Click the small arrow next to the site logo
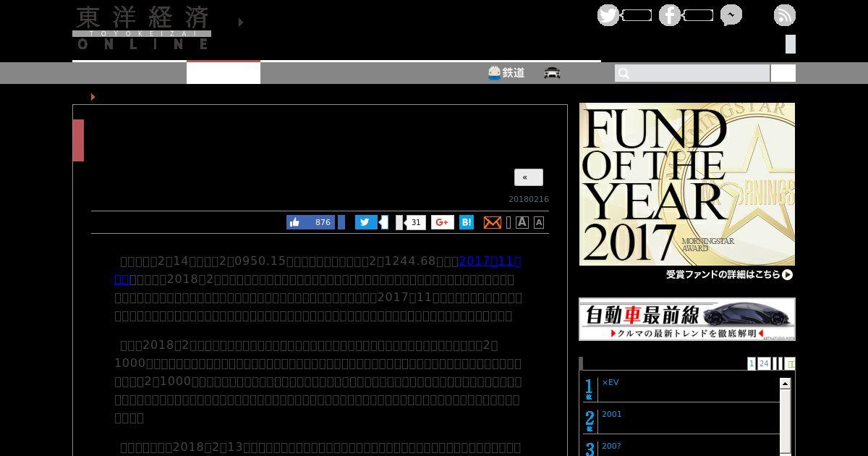Screen dimensions: 868x456 point(241,22)
